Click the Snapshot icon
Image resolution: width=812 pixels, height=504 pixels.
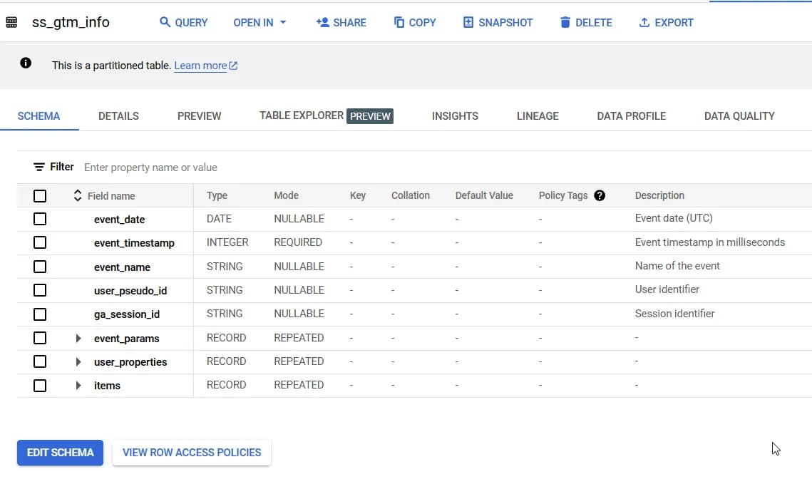(468, 22)
